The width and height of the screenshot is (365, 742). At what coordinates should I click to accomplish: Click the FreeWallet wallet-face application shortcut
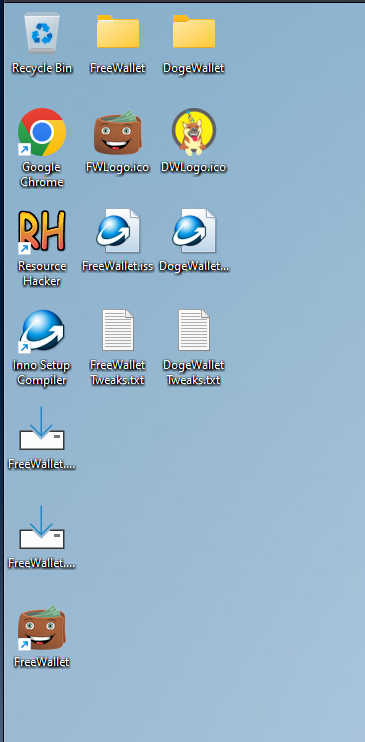click(42, 627)
